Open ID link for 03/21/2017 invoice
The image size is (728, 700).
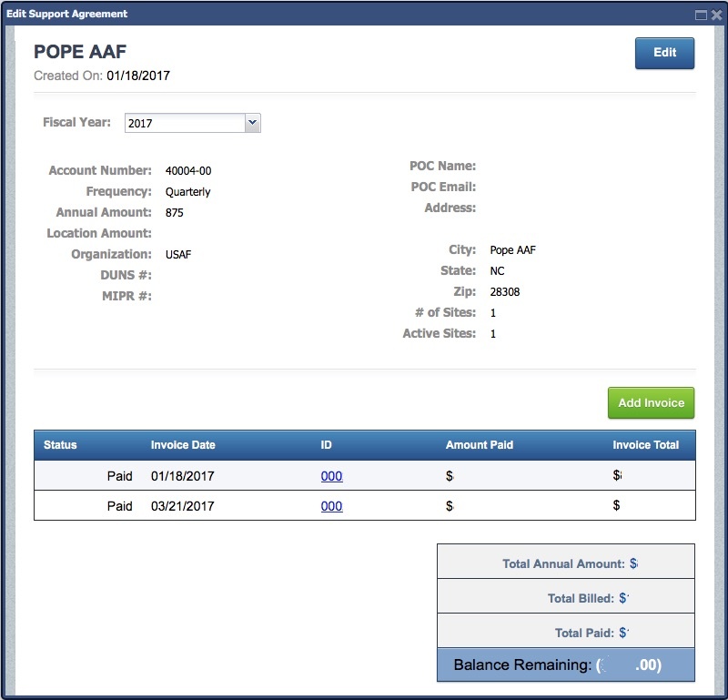[x=331, y=506]
